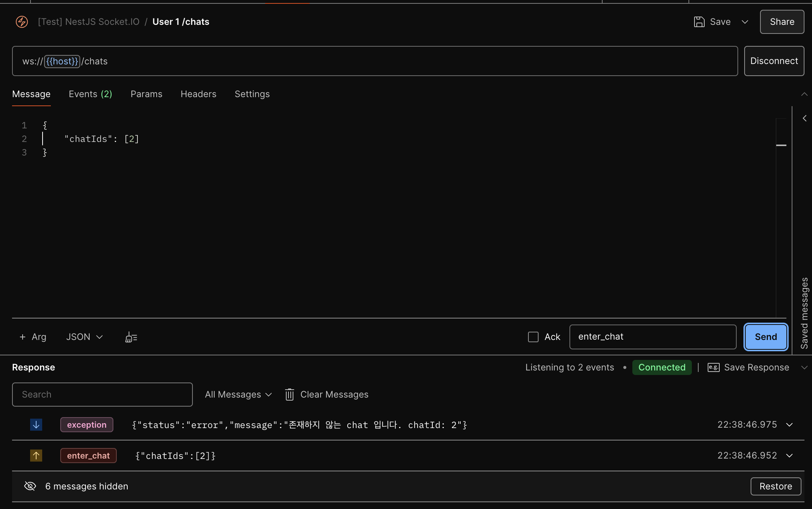The width and height of the screenshot is (812, 509).
Task: Click the beautify message broom icon
Action: coord(131,337)
